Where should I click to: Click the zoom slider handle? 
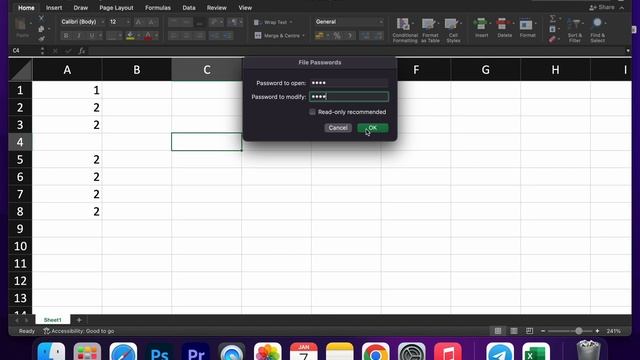tap(578, 331)
